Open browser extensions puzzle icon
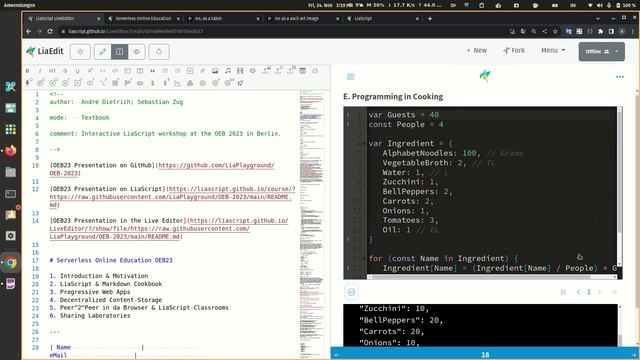Image resolution: width=640 pixels, height=360 pixels. [600, 31]
